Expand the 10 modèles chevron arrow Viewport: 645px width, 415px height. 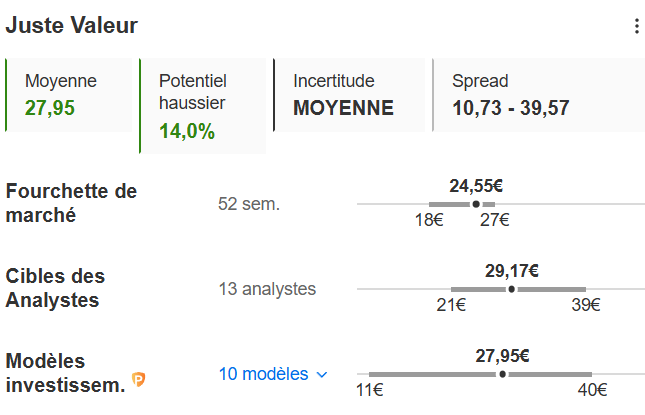pyautogui.click(x=322, y=375)
